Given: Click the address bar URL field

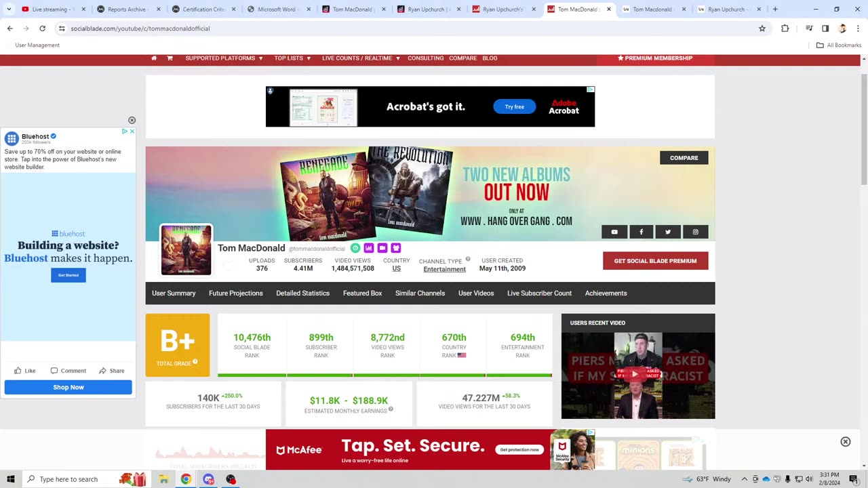Looking at the screenshot, I should coord(407,28).
